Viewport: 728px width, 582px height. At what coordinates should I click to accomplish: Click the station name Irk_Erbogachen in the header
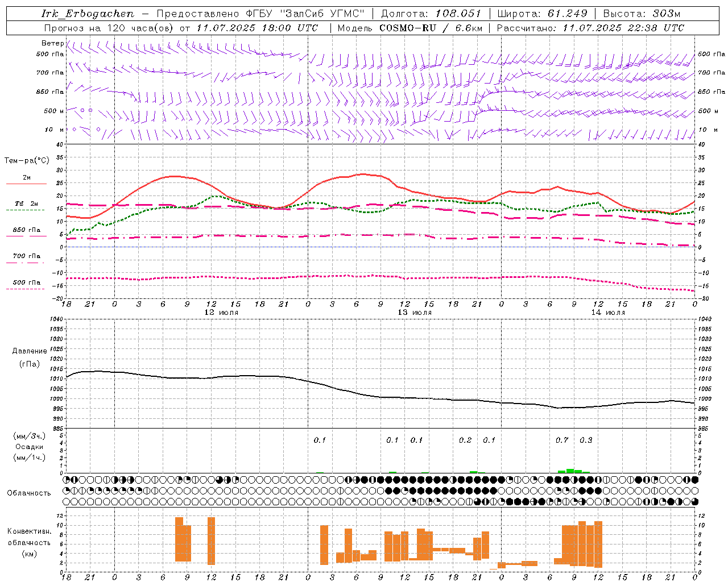(88, 14)
